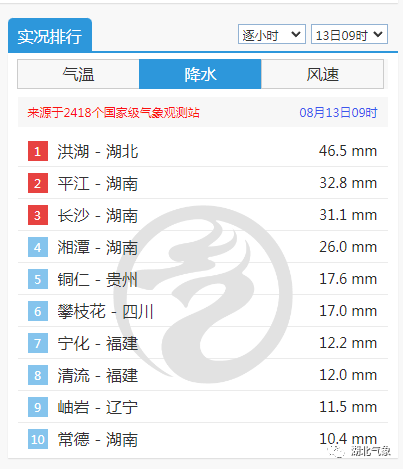Click the blue rank 6 badge
The image size is (403, 469).
38,311
